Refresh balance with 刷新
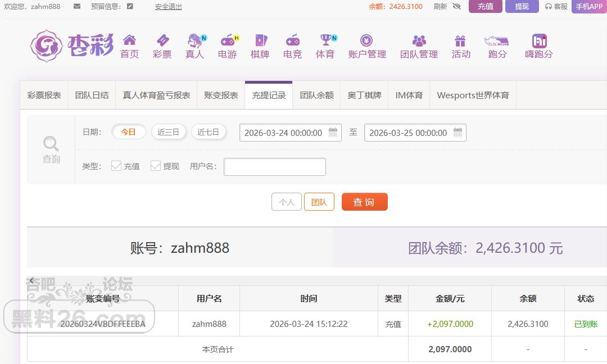This screenshot has height=364, width=607. [440, 7]
